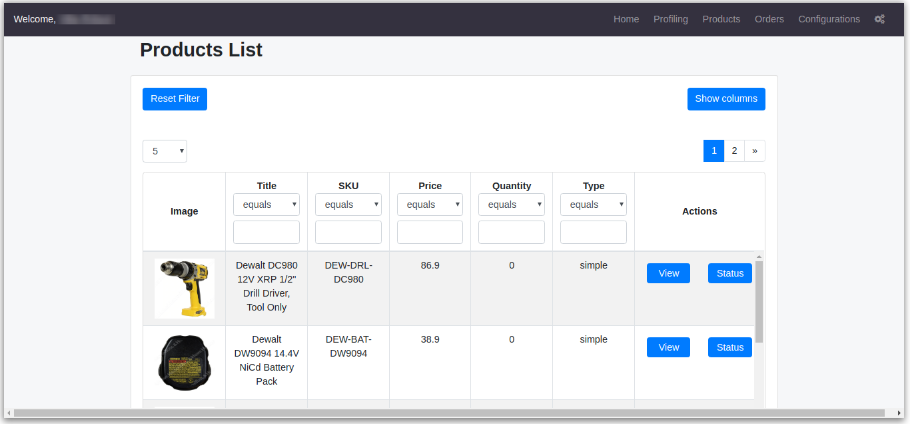Focus the Title filter text field
The image size is (910, 424).
pos(266,232)
